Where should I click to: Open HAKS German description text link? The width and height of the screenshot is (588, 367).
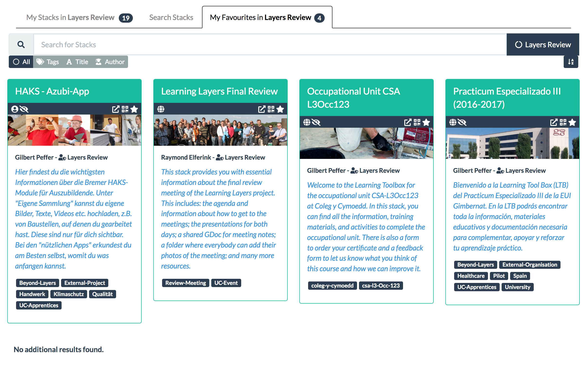coord(73,219)
